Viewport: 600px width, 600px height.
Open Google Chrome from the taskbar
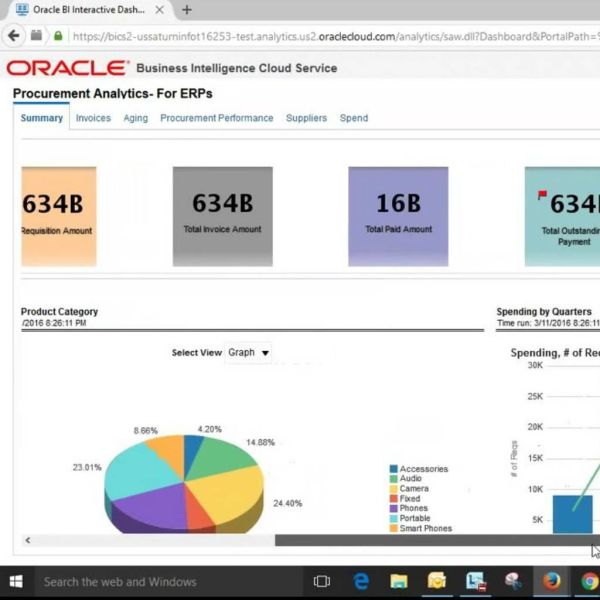point(589,581)
